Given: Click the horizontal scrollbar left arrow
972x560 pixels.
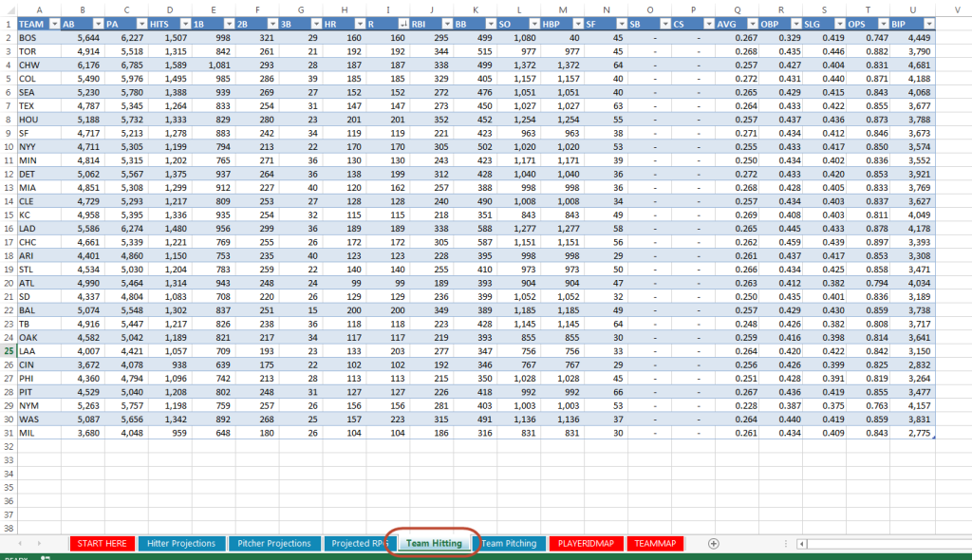Looking at the screenshot, I should (804, 544).
